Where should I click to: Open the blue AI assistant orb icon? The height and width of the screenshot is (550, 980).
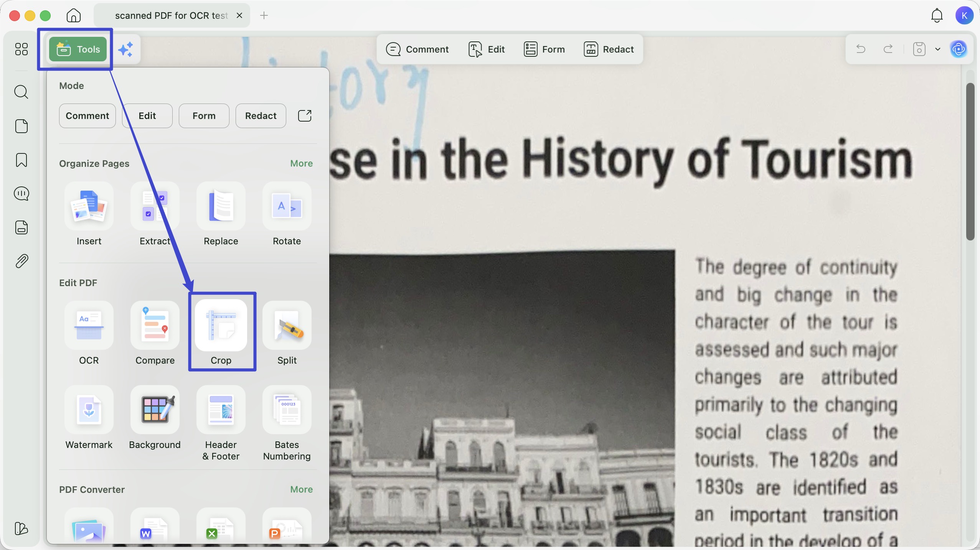(x=959, y=49)
